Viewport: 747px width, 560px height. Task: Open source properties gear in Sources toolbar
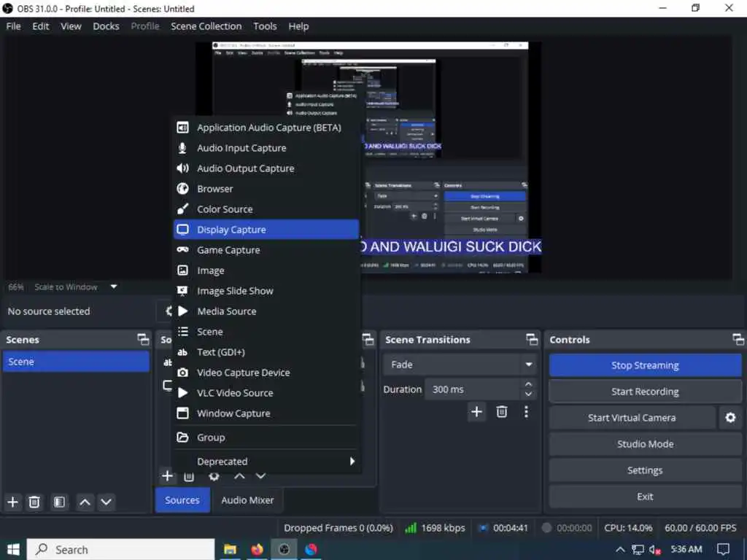214,475
